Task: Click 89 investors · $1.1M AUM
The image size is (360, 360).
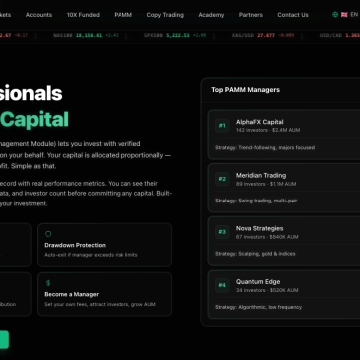Action: pyautogui.click(x=266, y=184)
